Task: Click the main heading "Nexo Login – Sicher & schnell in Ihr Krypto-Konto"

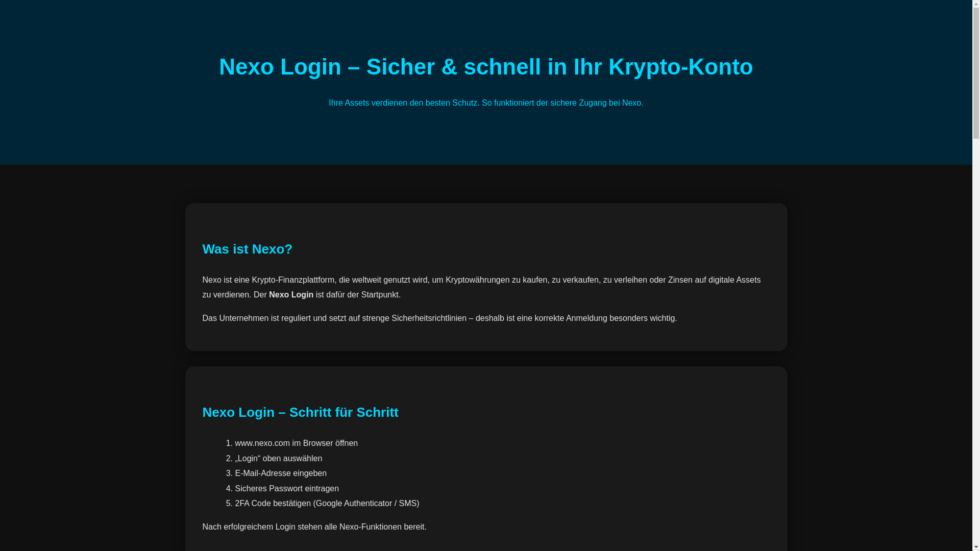Action: click(x=486, y=67)
